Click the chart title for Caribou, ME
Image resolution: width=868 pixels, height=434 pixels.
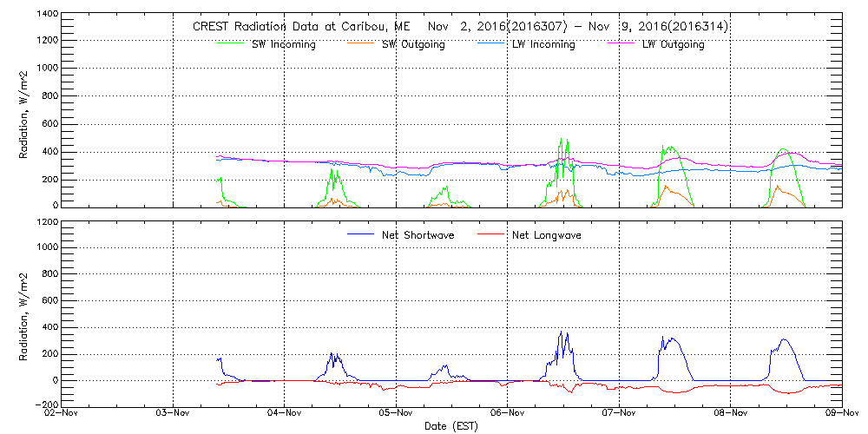(x=459, y=27)
